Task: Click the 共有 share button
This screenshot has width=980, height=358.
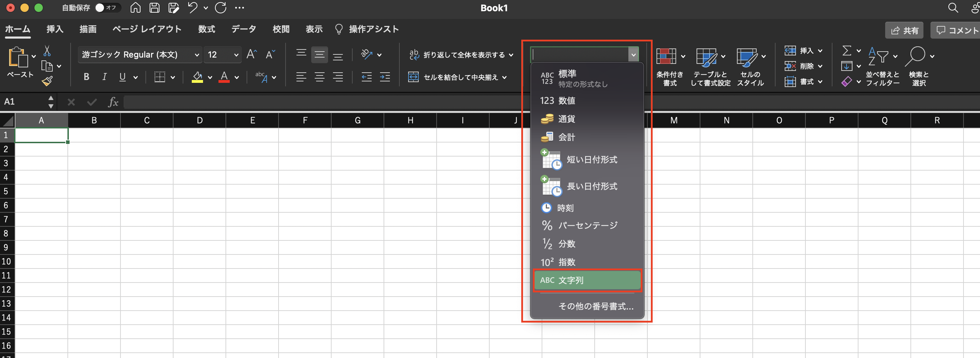Action: [x=904, y=31]
